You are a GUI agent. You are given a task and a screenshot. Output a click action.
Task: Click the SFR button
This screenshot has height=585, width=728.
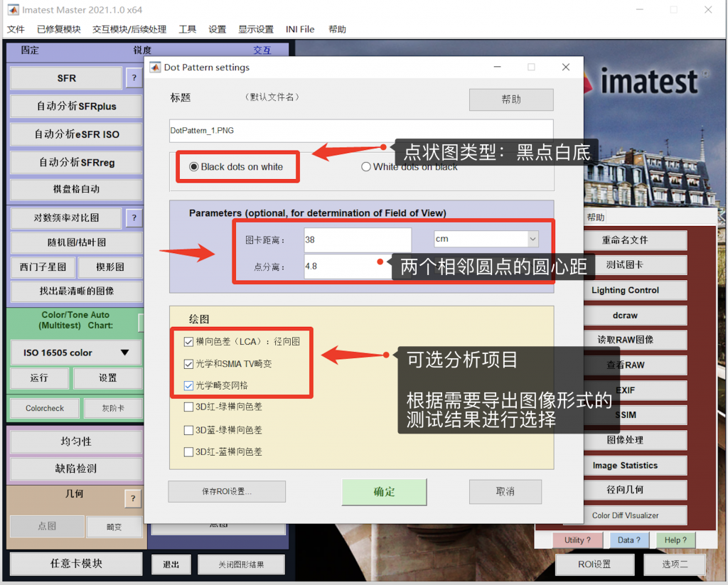click(66, 78)
